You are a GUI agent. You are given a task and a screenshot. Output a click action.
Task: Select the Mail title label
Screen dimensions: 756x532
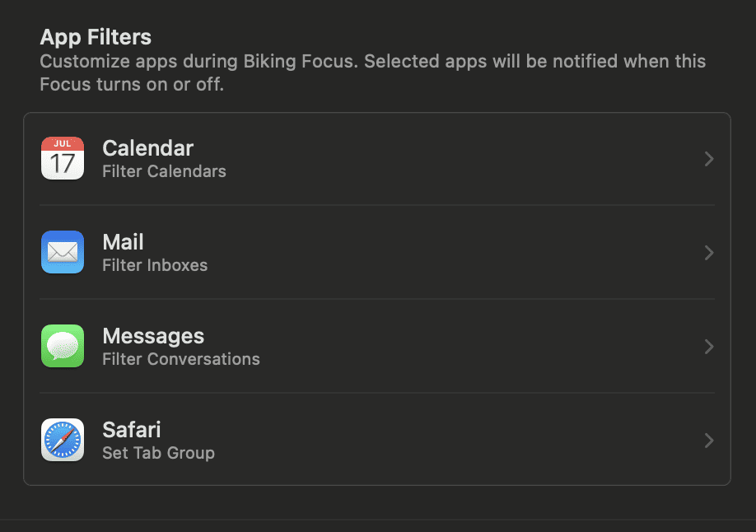pyautogui.click(x=123, y=242)
